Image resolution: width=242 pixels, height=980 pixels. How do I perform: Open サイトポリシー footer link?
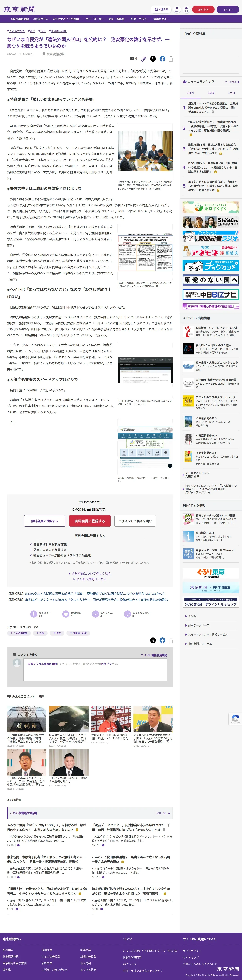[x=192, y=951]
